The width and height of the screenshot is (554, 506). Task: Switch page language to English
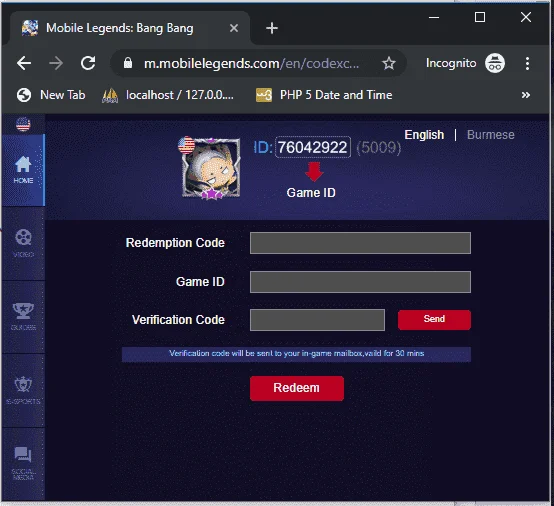(x=424, y=135)
